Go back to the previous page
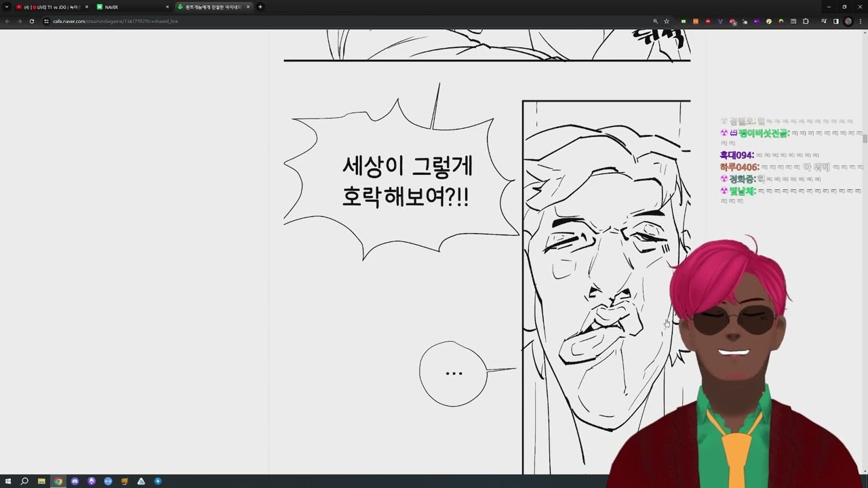This screenshot has height=488, width=868. click(7, 21)
